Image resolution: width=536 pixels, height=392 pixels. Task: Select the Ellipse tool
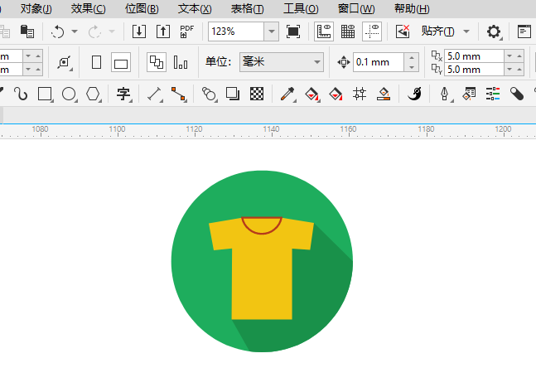click(x=69, y=94)
